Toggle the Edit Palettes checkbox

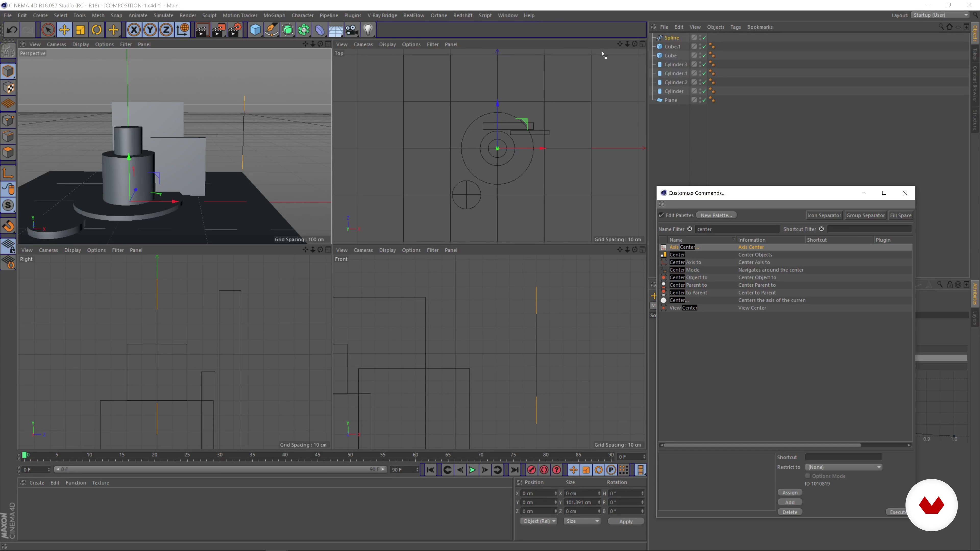pos(661,215)
